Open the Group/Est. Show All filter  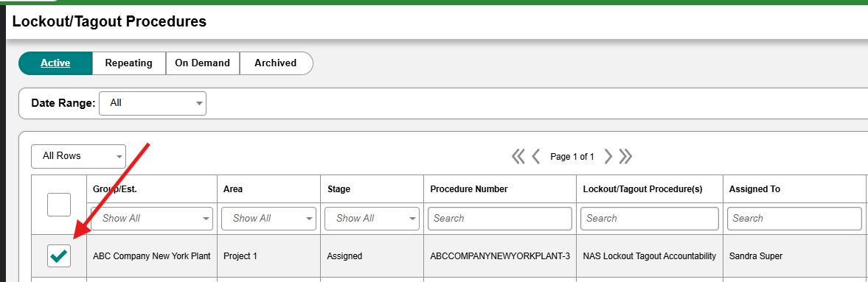[x=152, y=219]
